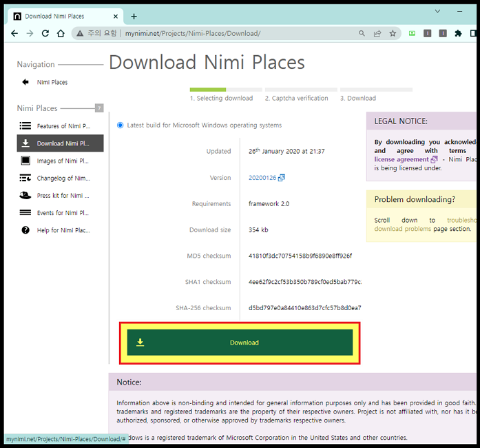Click the share page icon in address bar
Viewport: 480px width, 448px height.
377,33
